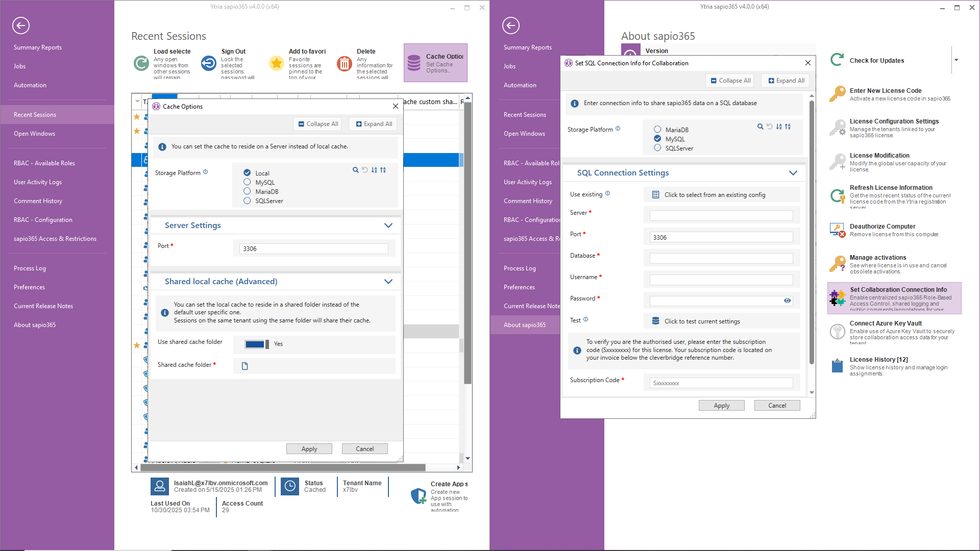The width and height of the screenshot is (980, 551).
Task: Collapse the Server Settings section
Action: pos(388,226)
